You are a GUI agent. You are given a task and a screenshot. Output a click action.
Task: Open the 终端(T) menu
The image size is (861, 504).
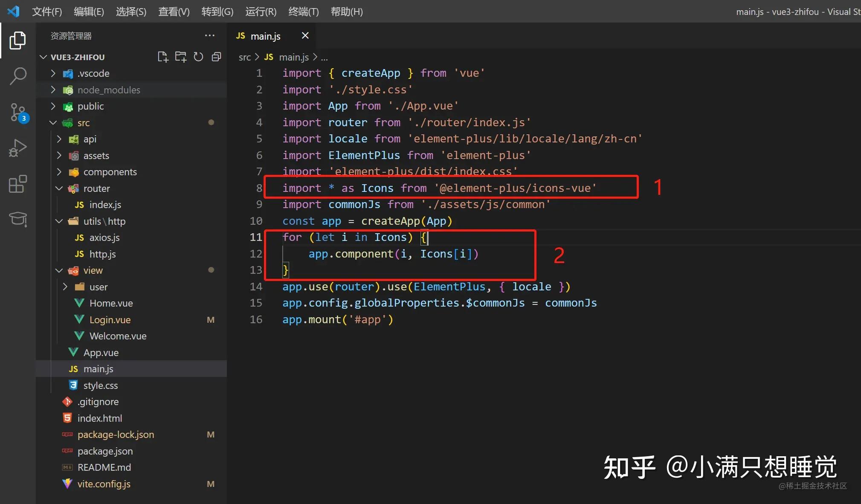click(303, 12)
